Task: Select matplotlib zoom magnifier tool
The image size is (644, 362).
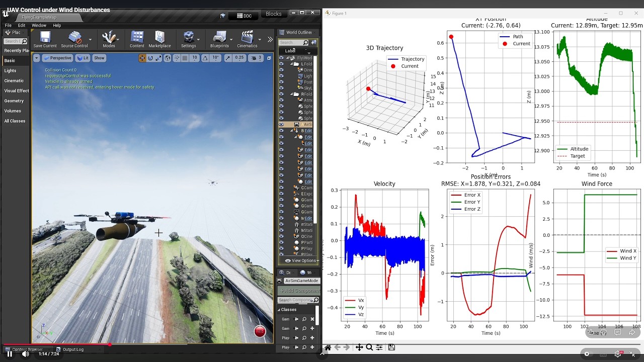Action: click(369, 347)
